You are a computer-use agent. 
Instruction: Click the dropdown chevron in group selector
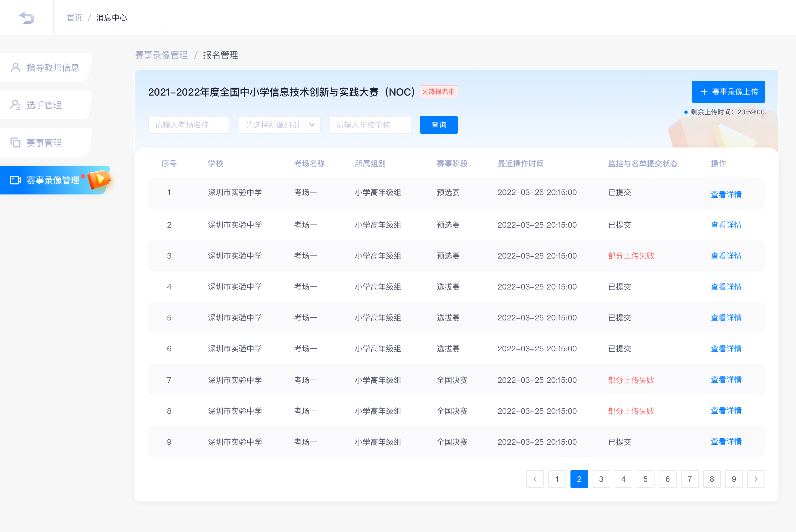[311, 125]
